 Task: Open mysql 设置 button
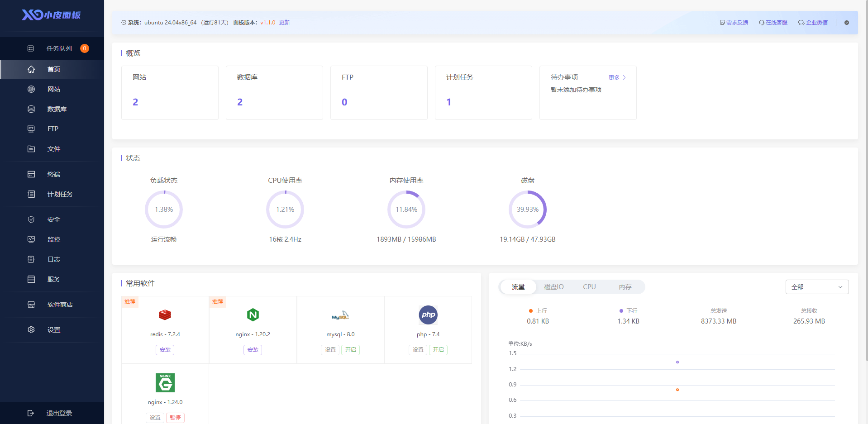(330, 350)
